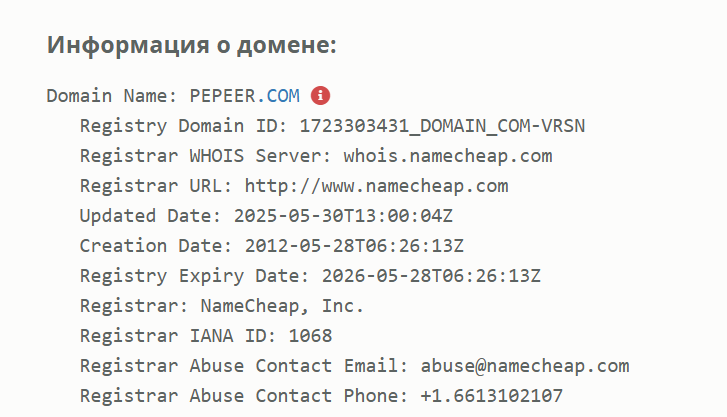This screenshot has height=417, width=727.
Task: Click the 'Информация о домене:' heading
Action: [192, 45]
